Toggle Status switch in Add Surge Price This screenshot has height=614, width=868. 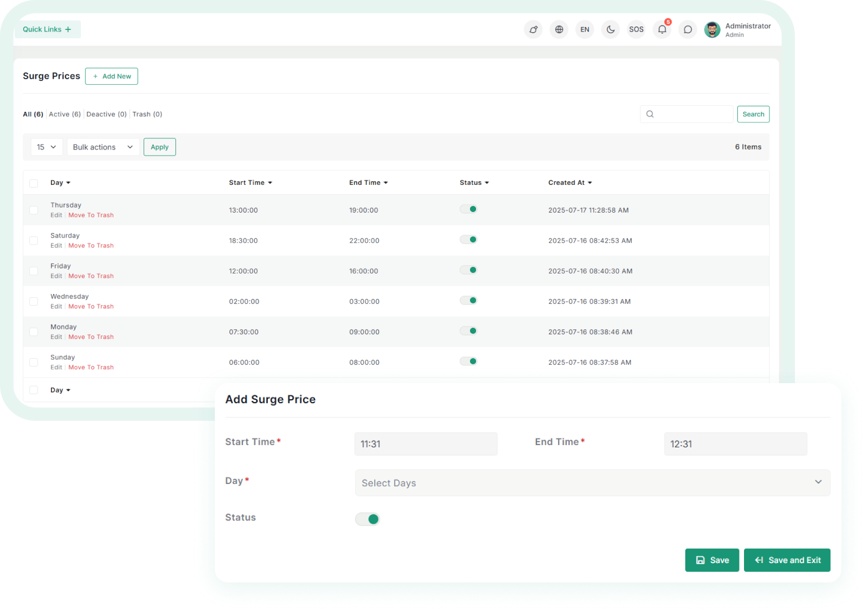pos(368,519)
